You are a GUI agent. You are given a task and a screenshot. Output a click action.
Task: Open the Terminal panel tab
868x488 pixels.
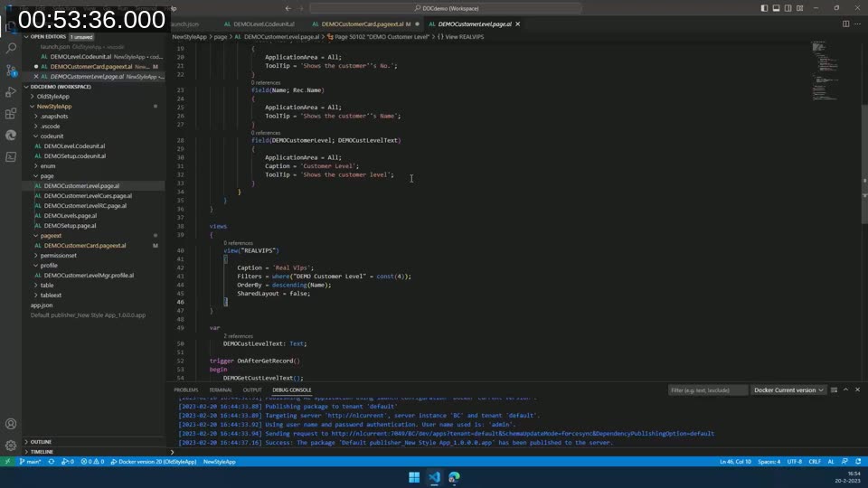point(221,390)
